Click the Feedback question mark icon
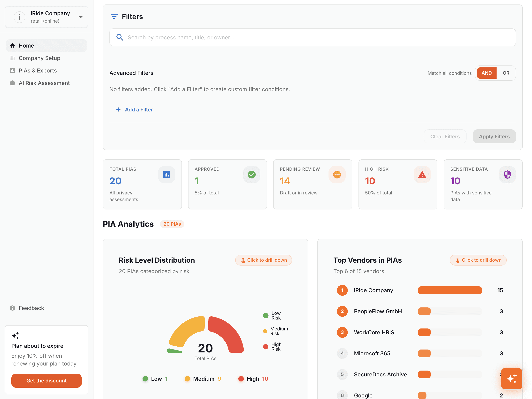532x399 pixels. point(12,308)
